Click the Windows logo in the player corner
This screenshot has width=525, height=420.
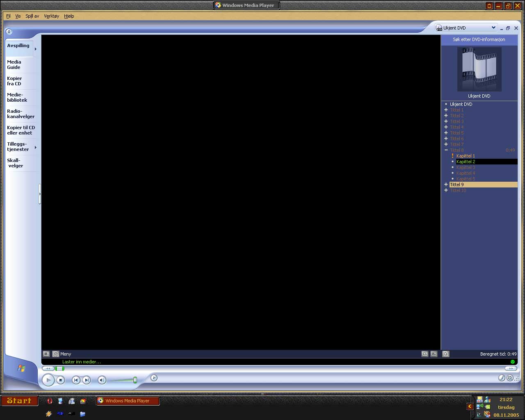pos(21,368)
